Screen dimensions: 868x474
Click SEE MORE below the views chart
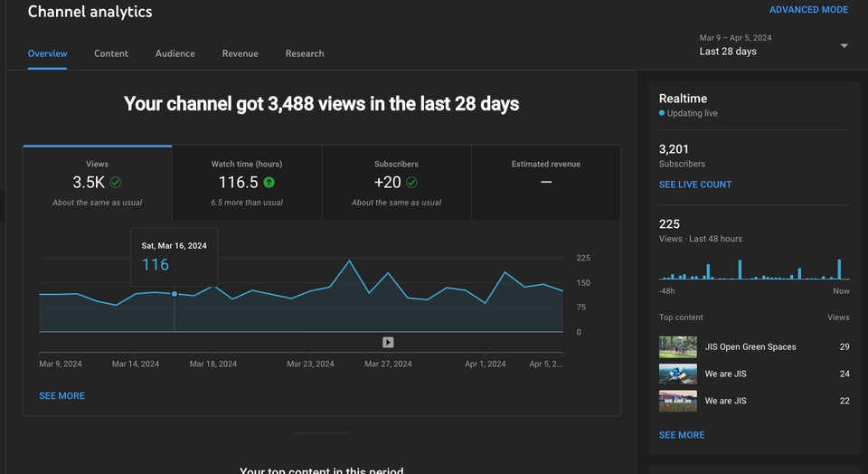point(62,396)
